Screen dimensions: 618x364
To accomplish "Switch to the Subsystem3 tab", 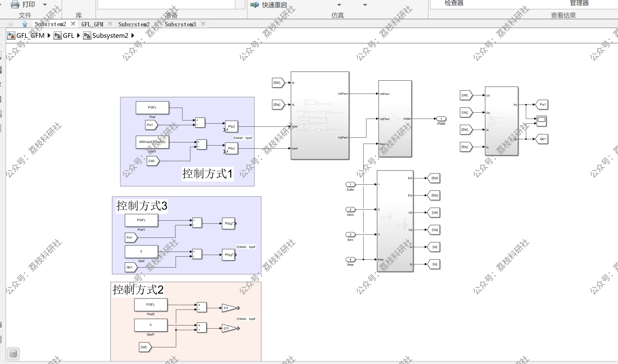I will (x=180, y=24).
